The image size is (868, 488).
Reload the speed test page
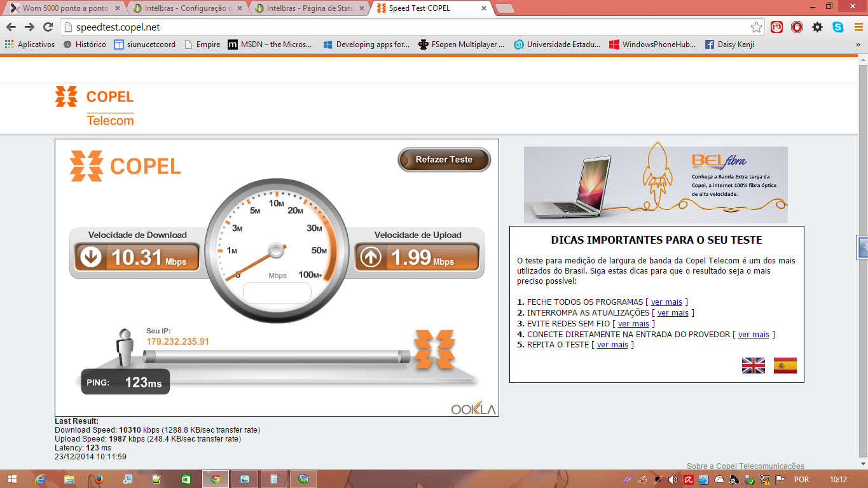point(48,27)
